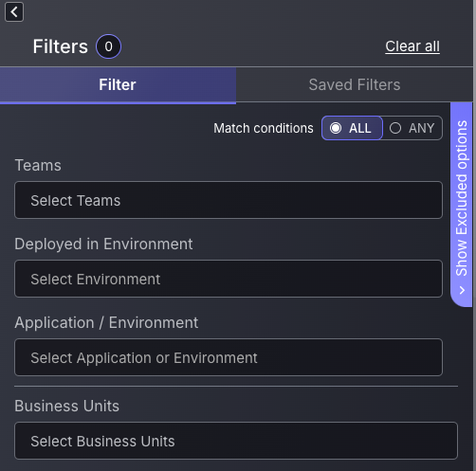Click the Match conditions label
The width and height of the screenshot is (476, 471).
coord(264,128)
